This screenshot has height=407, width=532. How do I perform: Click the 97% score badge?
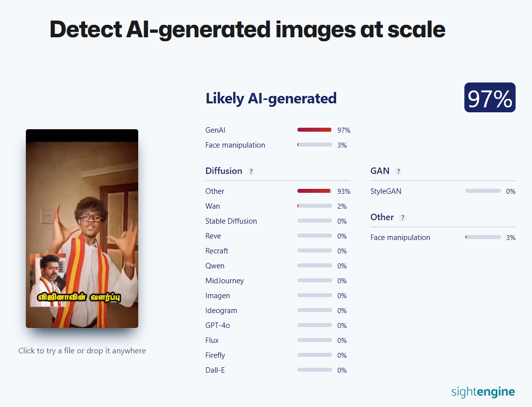point(490,97)
